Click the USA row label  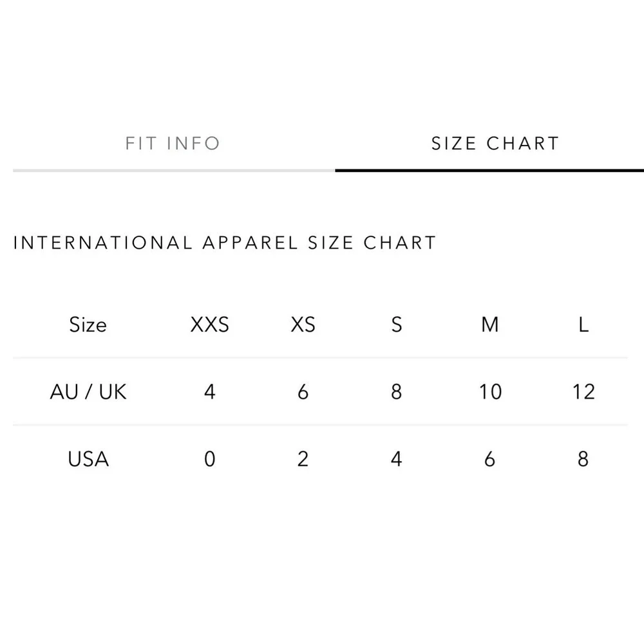[88, 459]
